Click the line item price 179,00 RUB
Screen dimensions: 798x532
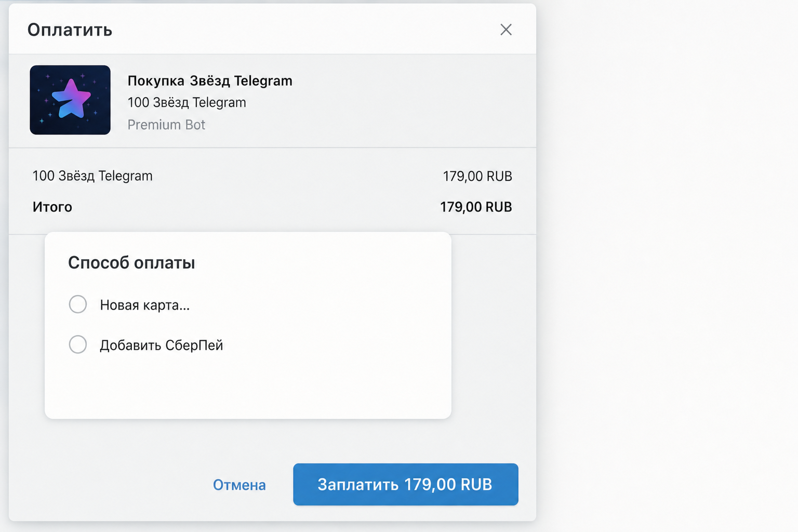pyautogui.click(x=477, y=176)
